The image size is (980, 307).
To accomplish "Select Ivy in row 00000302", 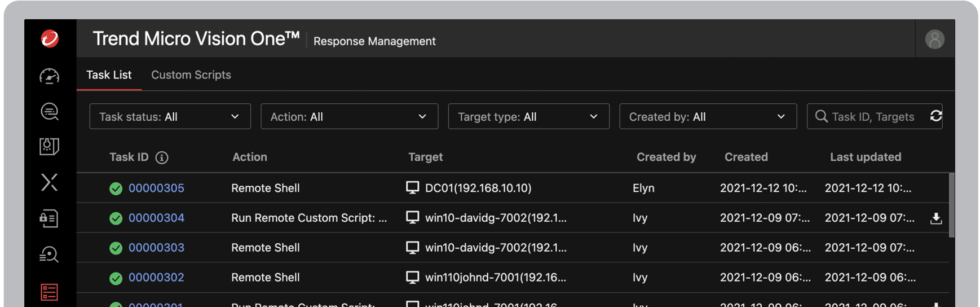I will click(640, 278).
